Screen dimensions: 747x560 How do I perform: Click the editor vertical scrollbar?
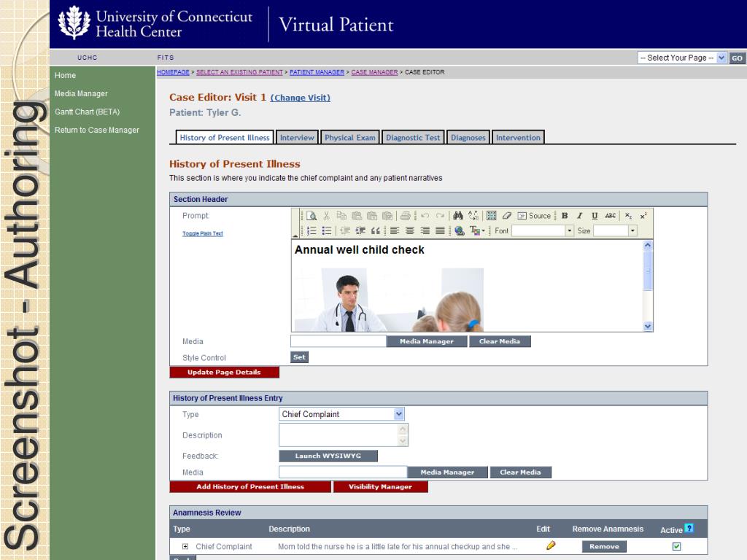click(648, 286)
